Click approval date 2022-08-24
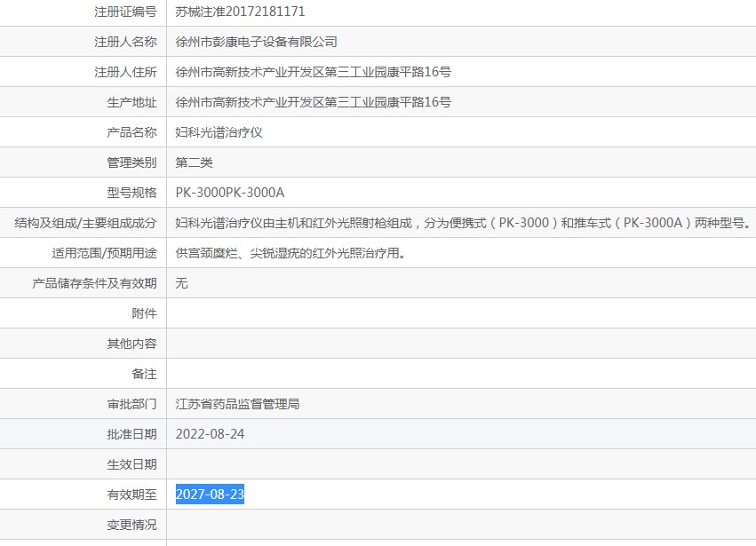The image size is (756, 546). pos(210,434)
